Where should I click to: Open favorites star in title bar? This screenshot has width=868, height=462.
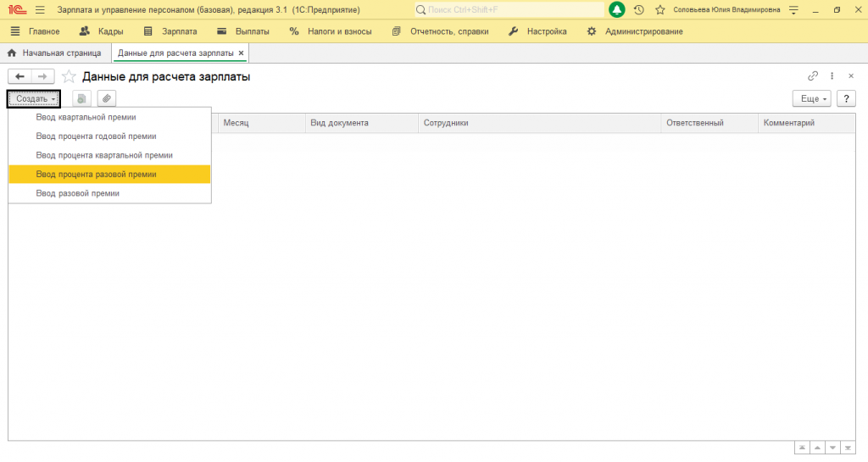coord(659,10)
